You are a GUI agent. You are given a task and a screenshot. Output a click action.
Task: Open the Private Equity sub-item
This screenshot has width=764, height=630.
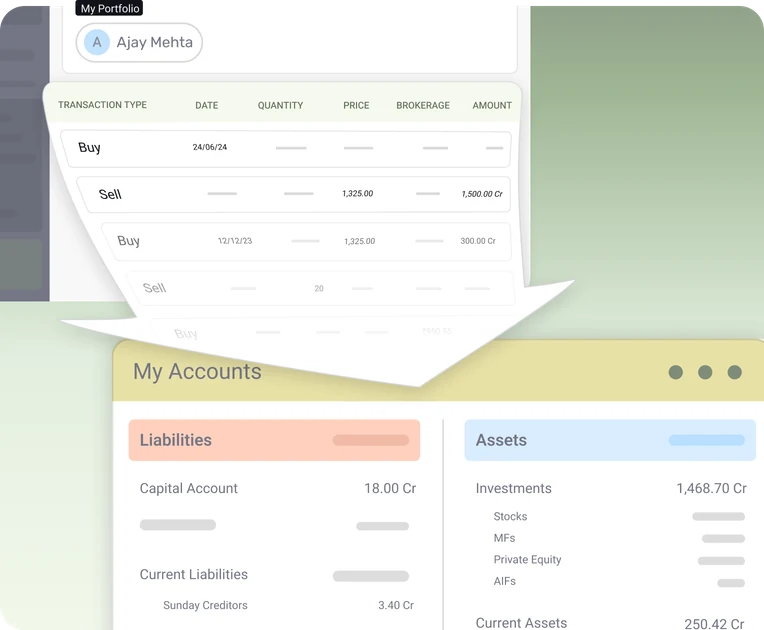pyautogui.click(x=527, y=559)
